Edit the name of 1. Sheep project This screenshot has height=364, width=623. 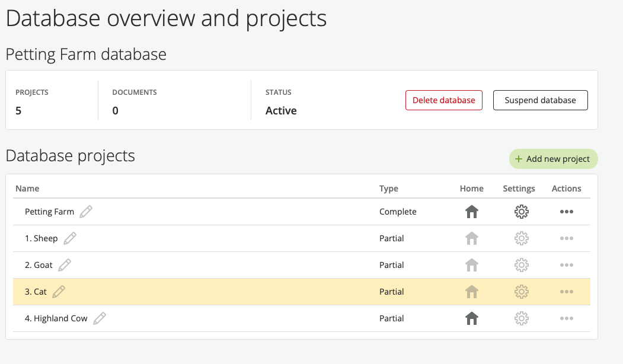(70, 238)
